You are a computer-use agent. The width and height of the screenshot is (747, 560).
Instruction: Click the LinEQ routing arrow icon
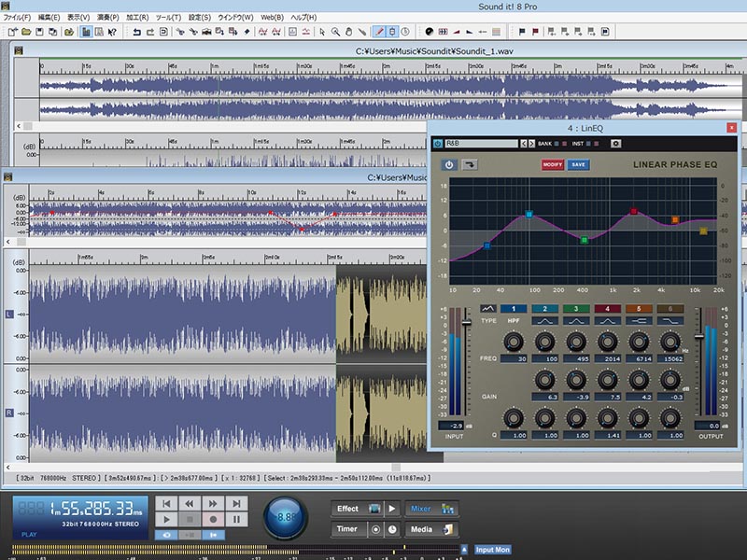pyautogui.click(x=470, y=165)
